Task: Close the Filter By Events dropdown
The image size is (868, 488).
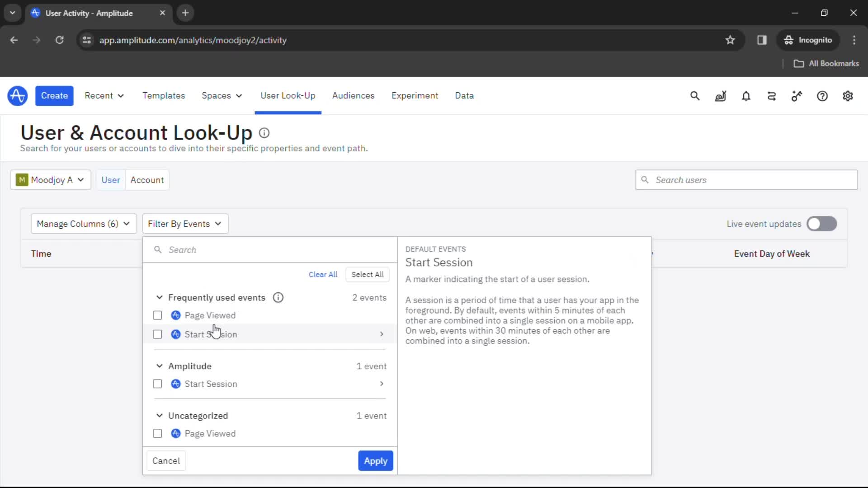Action: pos(185,224)
